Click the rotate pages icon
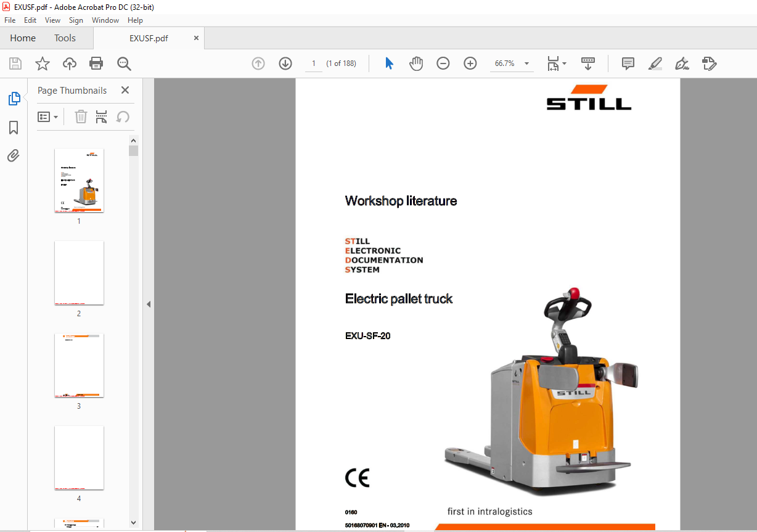Screen dimensions: 757x532 (123, 117)
